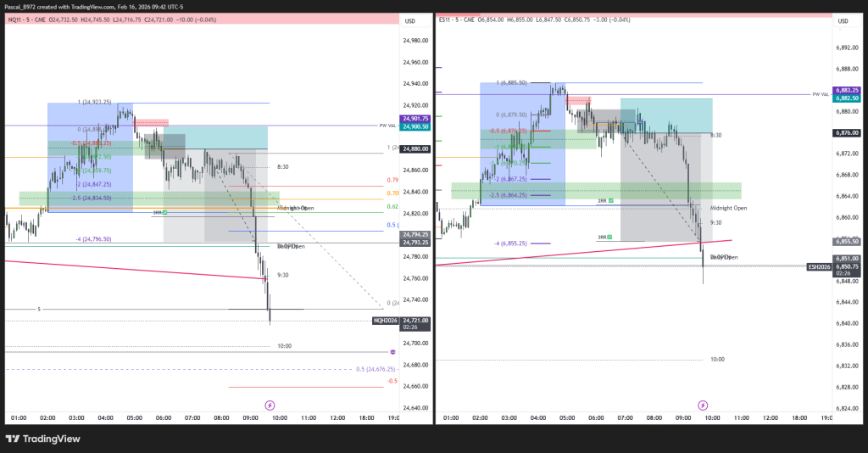Screen dimensions: 868x453
Task: Click the lightning event icon on NQ chart
Action: click(270, 405)
